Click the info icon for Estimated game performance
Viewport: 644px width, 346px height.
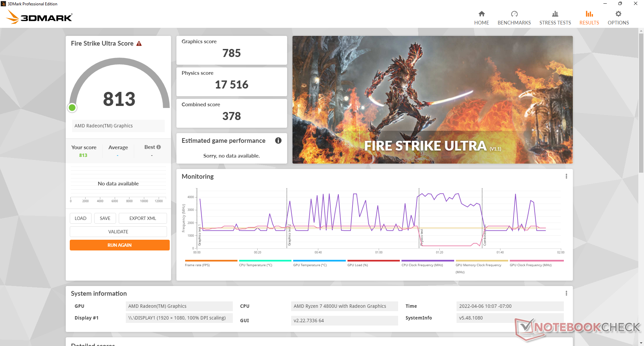point(278,140)
